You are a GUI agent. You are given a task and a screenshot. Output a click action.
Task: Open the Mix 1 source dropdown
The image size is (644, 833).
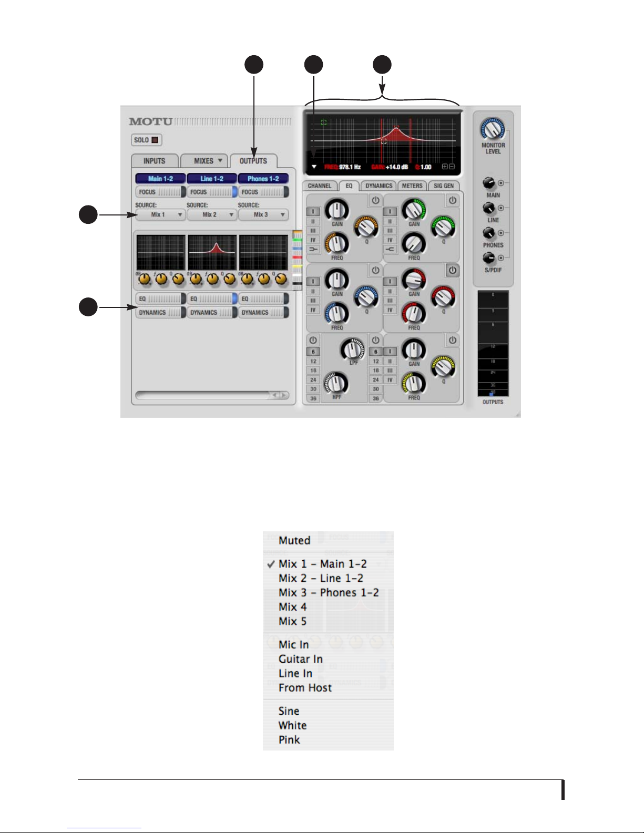pyautogui.click(x=161, y=214)
